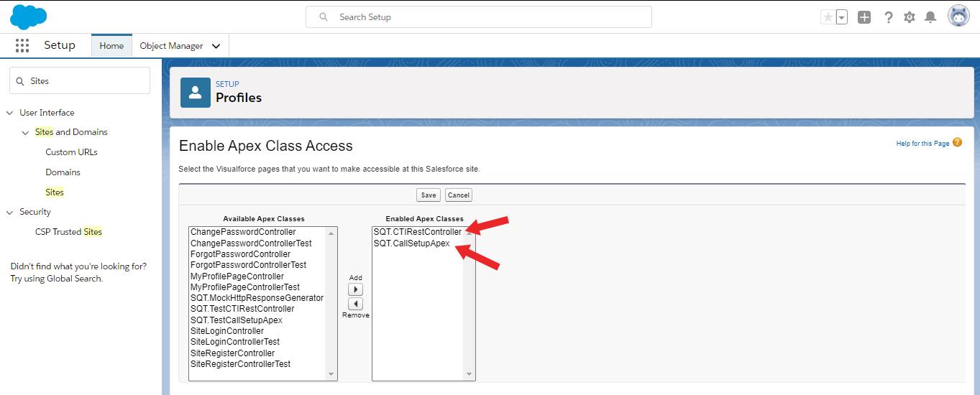Image resolution: width=980 pixels, height=395 pixels.
Task: Open the Help question mark icon
Action: (889, 17)
